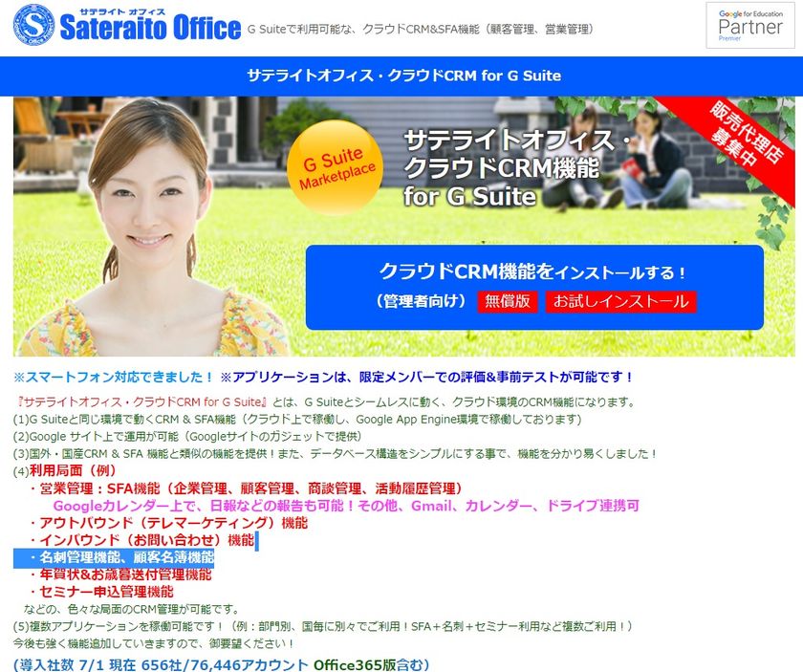Image resolution: width=803 pixels, height=672 pixels.
Task: Click the お試しインストール red button
Action: click(x=621, y=301)
